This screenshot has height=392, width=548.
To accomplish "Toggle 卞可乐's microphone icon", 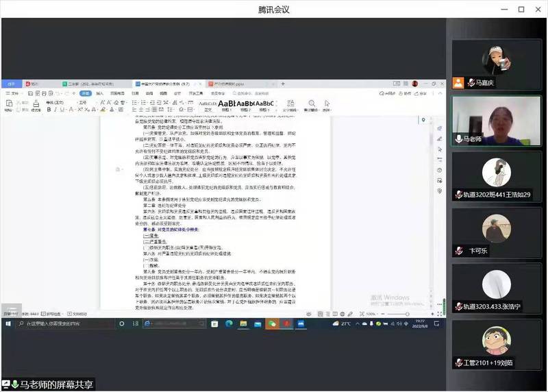I will click(458, 251).
